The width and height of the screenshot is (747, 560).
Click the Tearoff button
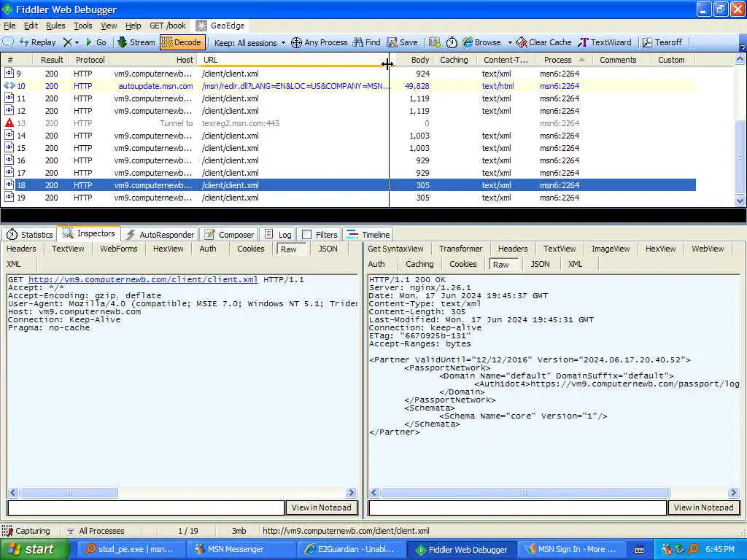click(662, 42)
